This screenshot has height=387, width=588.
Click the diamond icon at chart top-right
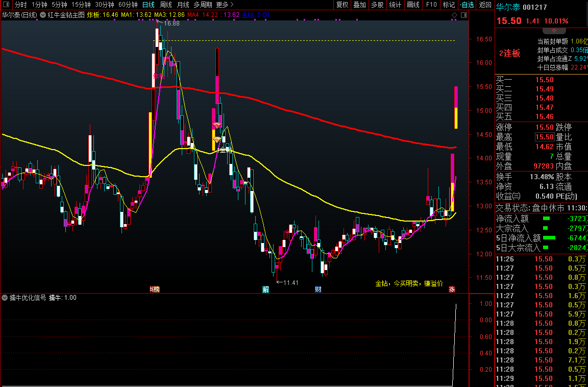454,15
